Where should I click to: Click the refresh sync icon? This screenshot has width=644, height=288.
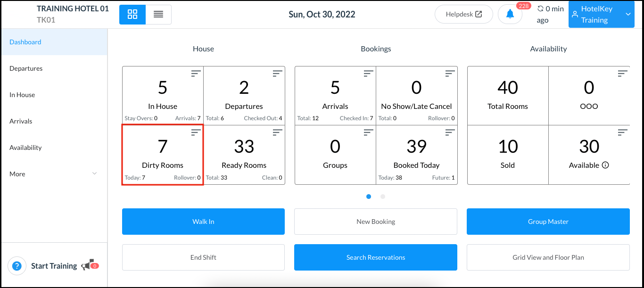[x=540, y=9]
